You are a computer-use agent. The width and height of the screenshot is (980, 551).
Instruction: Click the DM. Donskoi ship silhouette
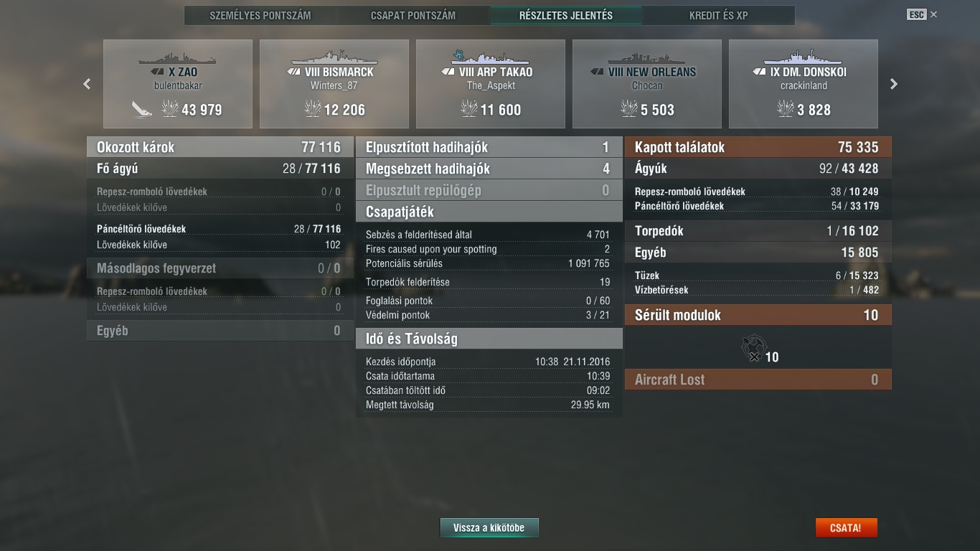804,57
